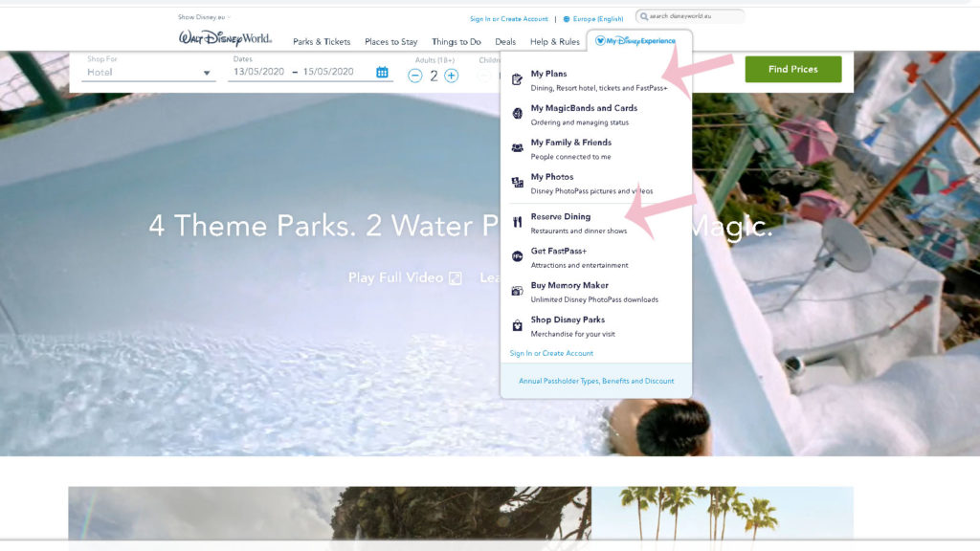Click the My Photos icon
980x551 pixels.
(x=517, y=183)
